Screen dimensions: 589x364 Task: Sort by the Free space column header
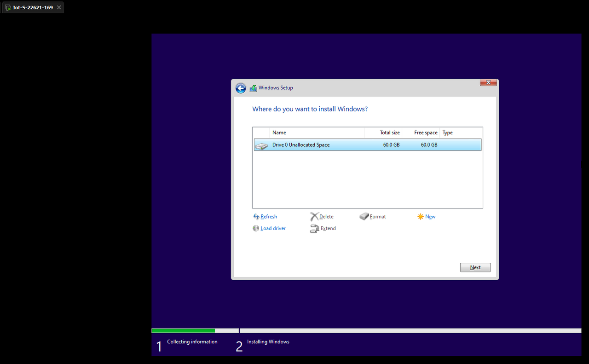(421, 133)
